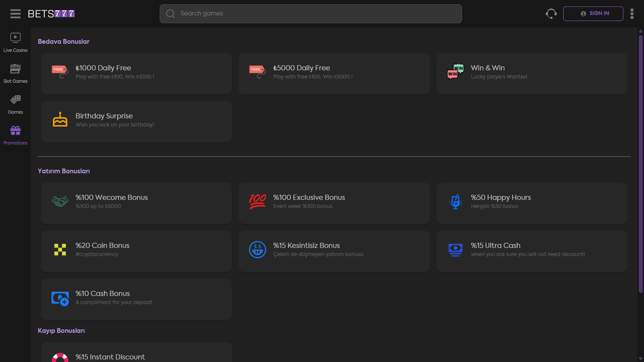Image resolution: width=644 pixels, height=362 pixels.
Task: Click the page vertical scrollbar
Action: (x=641, y=163)
